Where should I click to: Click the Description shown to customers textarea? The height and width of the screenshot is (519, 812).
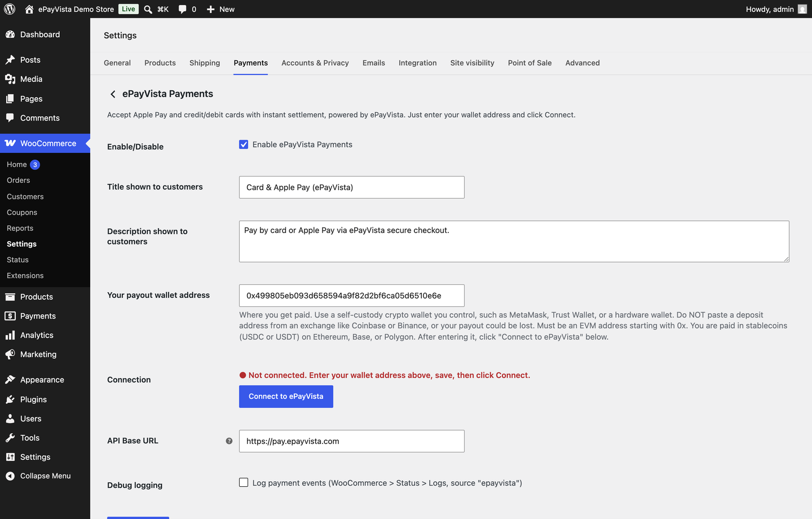click(x=514, y=241)
